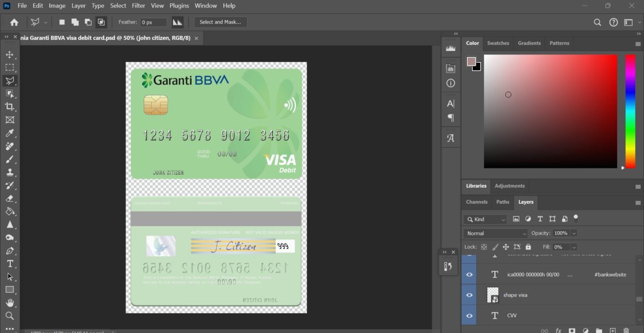Screen dimensions: 644x333
Task: Select the Frame tool
Action: coord(10,120)
